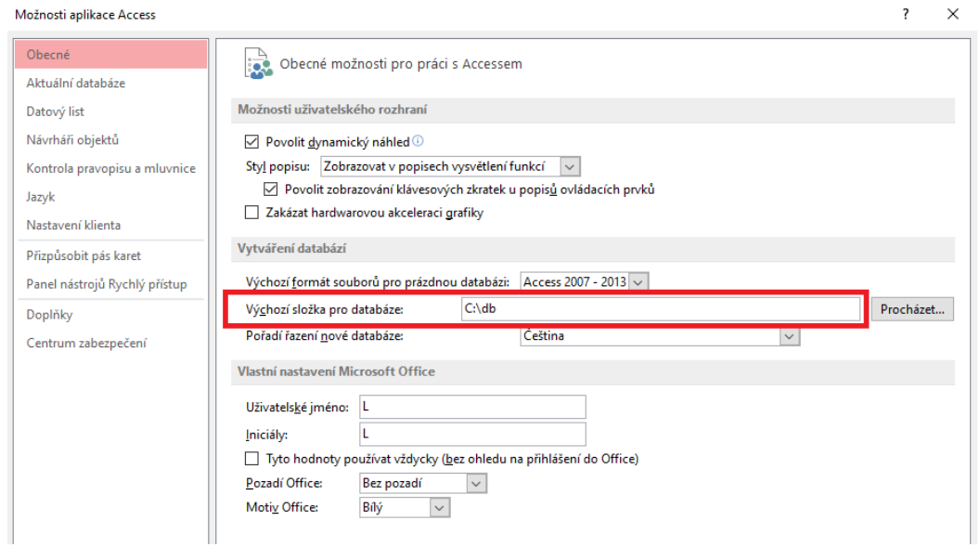Open the Pozadí Office dropdown
Image resolution: width=980 pixels, height=560 pixels.
476,484
